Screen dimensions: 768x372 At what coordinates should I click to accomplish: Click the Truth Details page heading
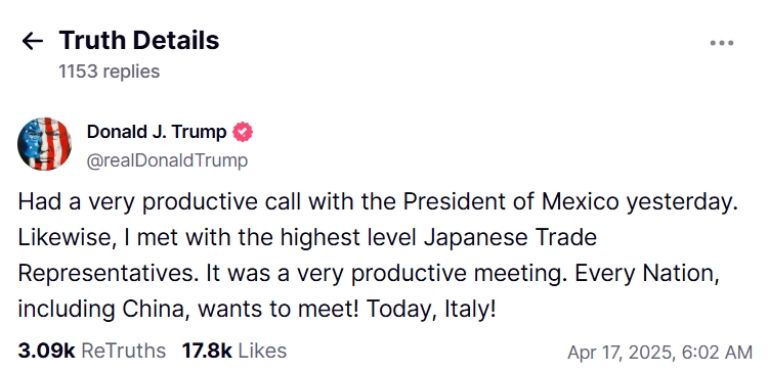[x=139, y=40]
